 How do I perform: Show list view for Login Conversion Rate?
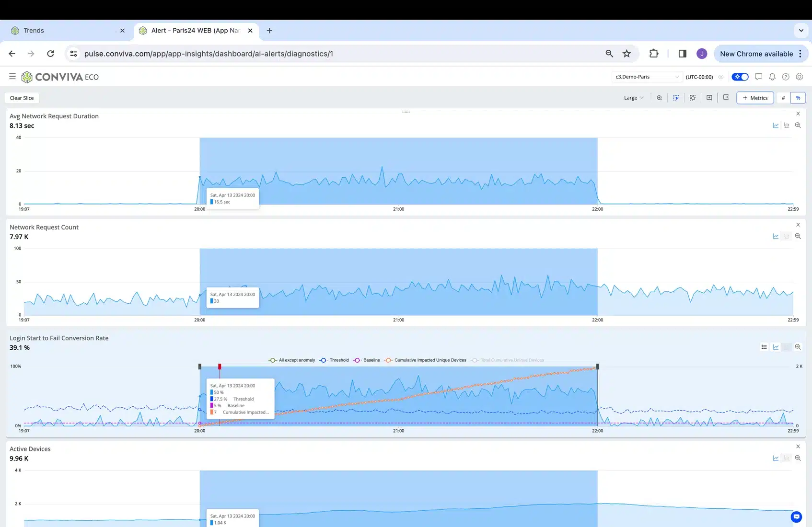pyautogui.click(x=764, y=347)
